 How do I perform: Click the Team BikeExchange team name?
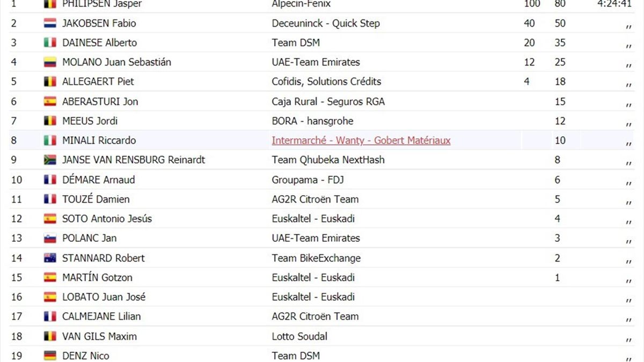[316, 258]
